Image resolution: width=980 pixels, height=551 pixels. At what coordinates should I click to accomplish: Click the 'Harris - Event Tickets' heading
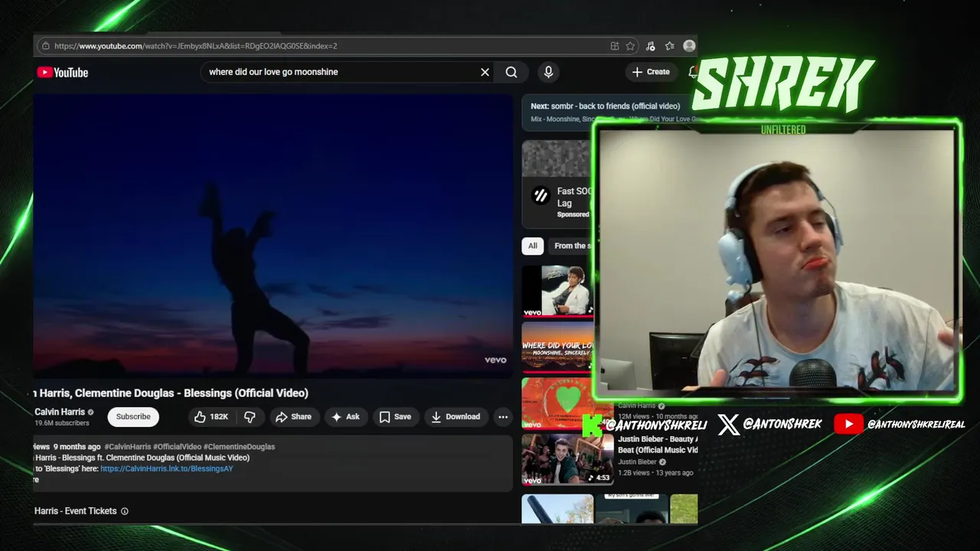point(75,511)
